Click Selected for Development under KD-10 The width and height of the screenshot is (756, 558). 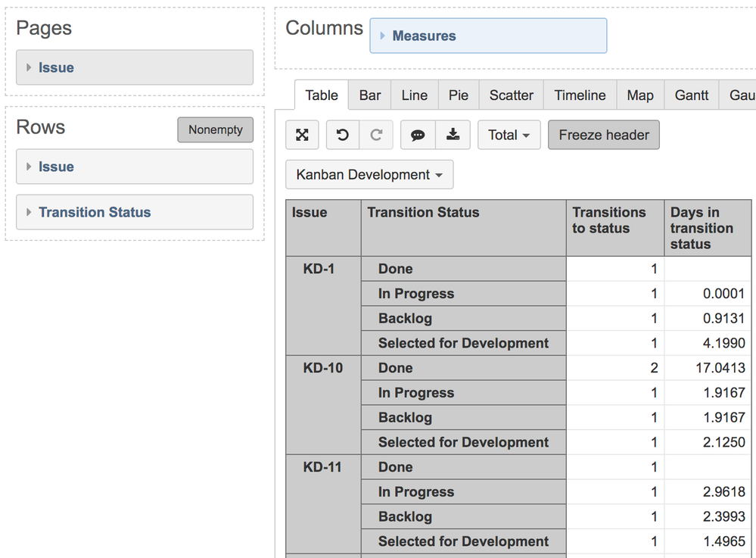pos(463,442)
